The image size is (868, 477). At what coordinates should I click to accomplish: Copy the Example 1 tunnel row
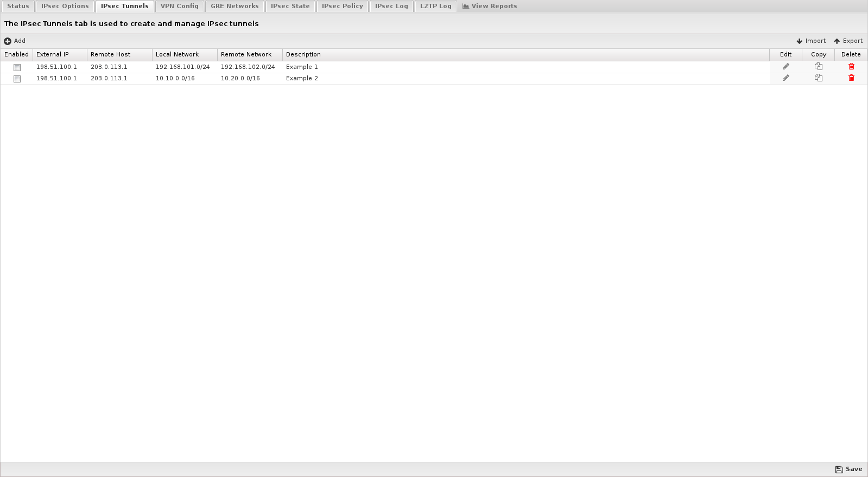(819, 67)
